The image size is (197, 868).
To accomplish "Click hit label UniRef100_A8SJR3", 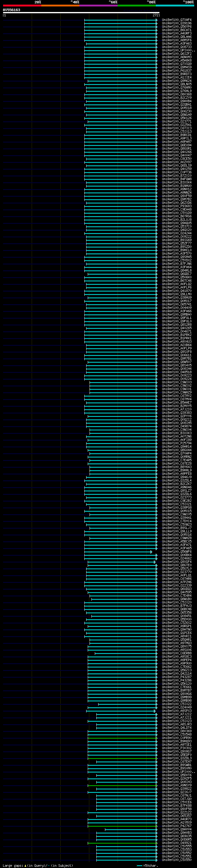I will 177,724.
